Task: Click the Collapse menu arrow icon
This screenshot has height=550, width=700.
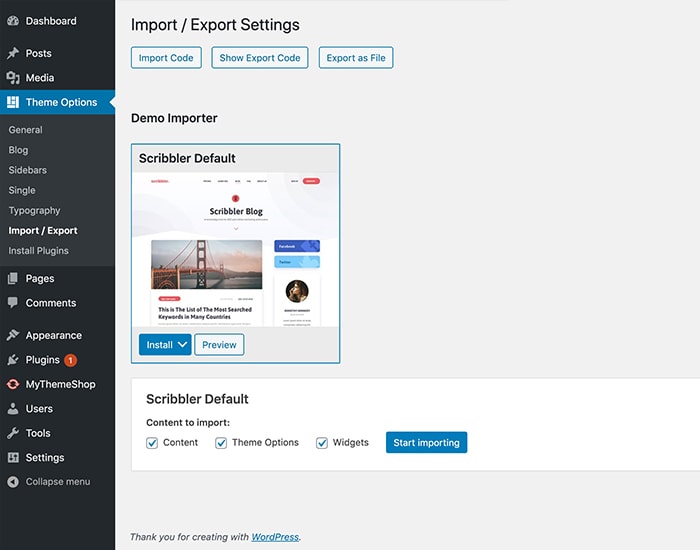Action: click(13, 482)
